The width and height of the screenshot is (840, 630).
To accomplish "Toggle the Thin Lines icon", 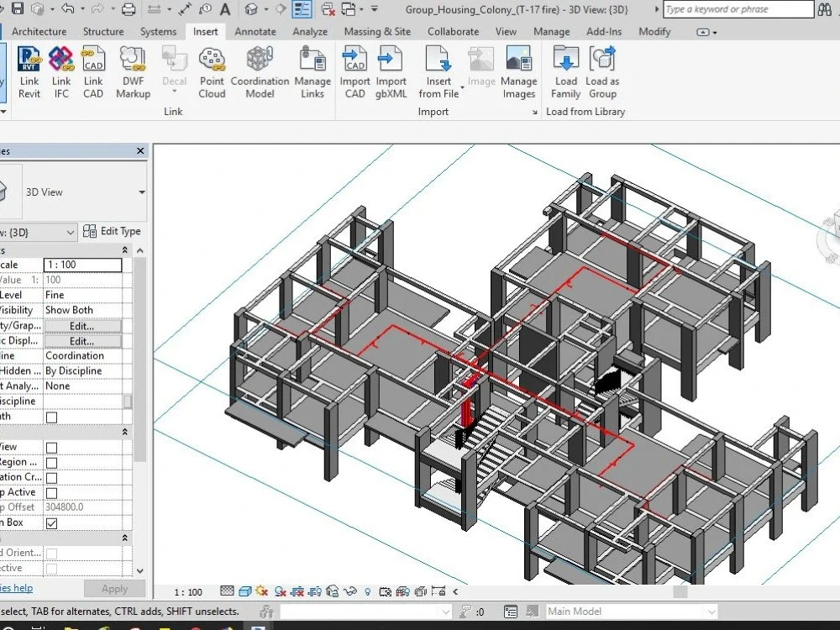I will pyautogui.click(x=302, y=9).
